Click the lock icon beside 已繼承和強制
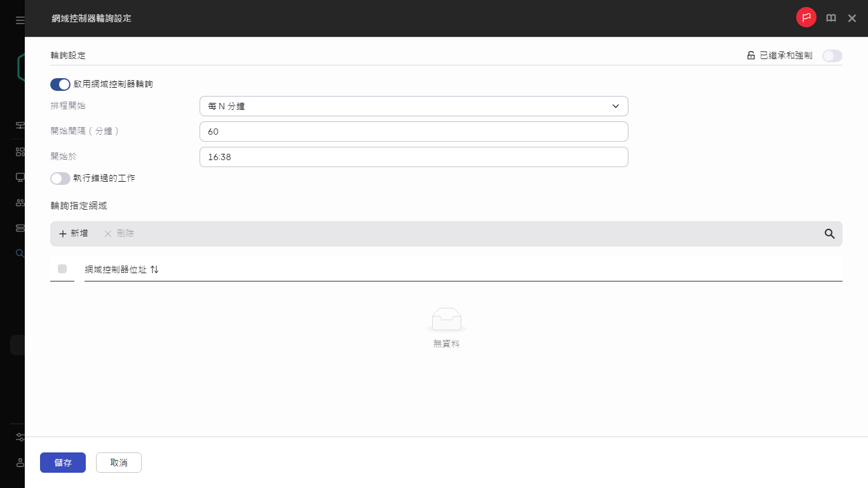The width and height of the screenshot is (868, 488). pyautogui.click(x=750, y=55)
